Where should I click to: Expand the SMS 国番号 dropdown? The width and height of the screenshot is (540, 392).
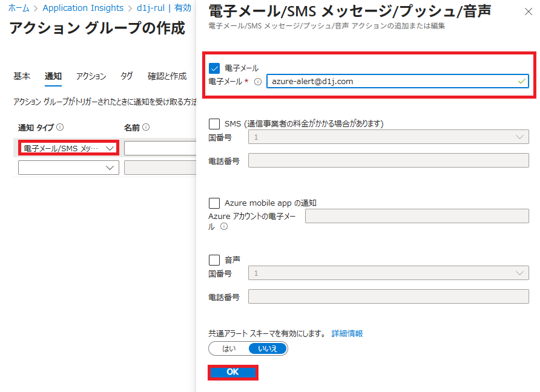pyautogui.click(x=389, y=137)
